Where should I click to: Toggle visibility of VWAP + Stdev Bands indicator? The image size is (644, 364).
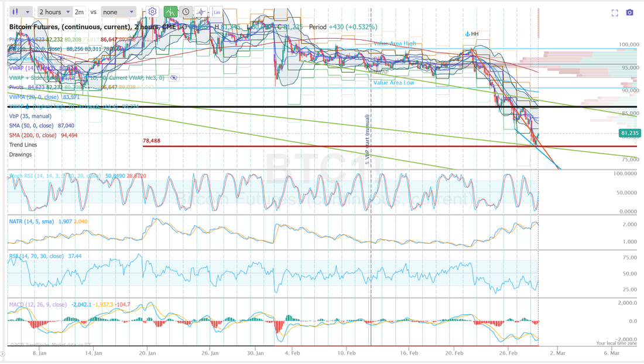pos(174,78)
